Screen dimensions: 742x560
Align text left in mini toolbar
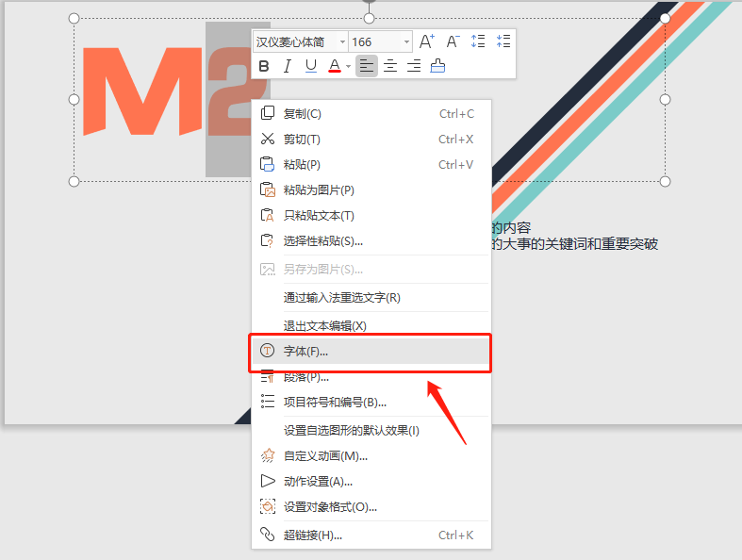366,66
